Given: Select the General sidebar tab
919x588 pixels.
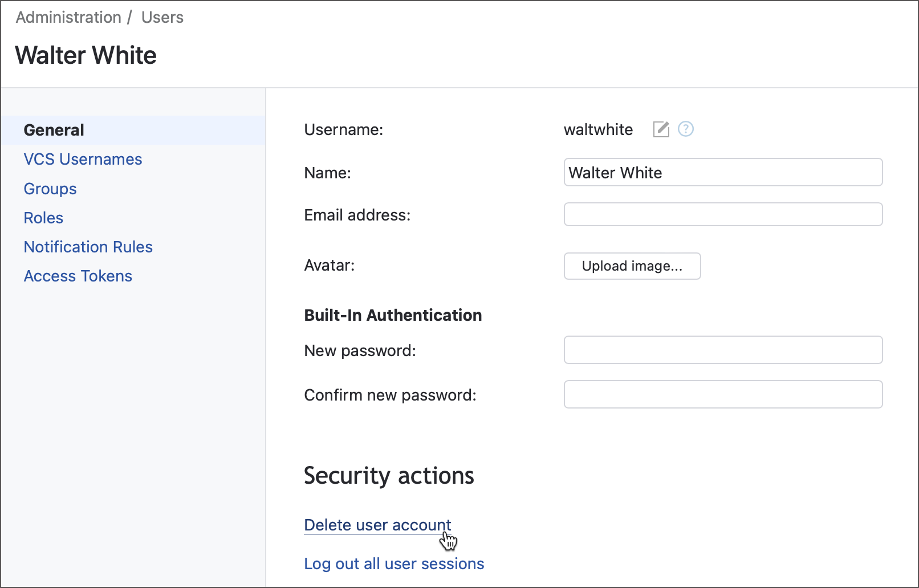Looking at the screenshot, I should 54,130.
